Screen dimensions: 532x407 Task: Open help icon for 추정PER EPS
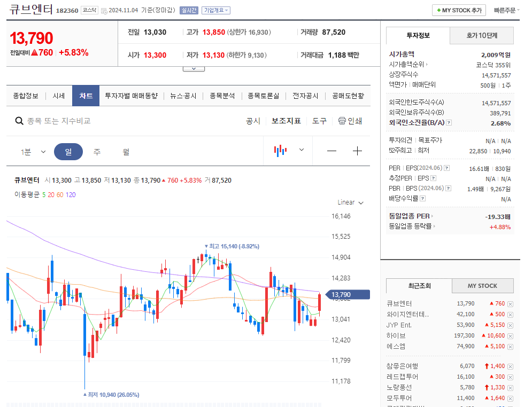[433, 178]
